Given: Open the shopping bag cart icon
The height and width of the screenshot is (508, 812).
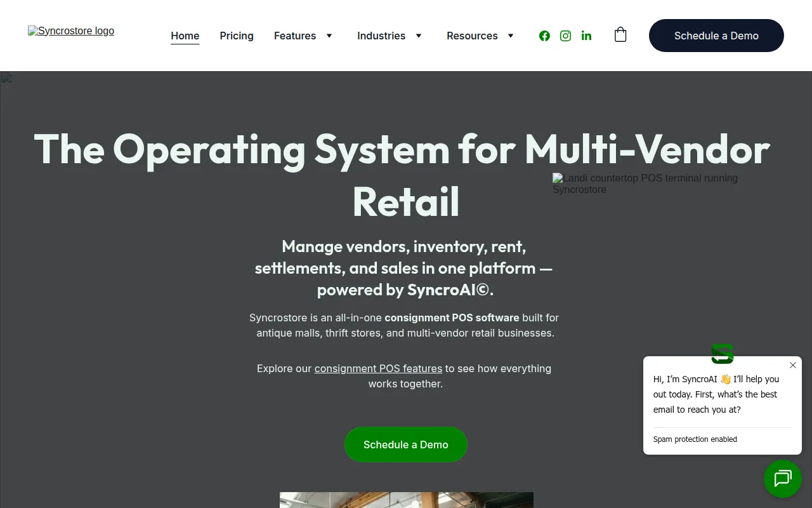Looking at the screenshot, I should [620, 35].
